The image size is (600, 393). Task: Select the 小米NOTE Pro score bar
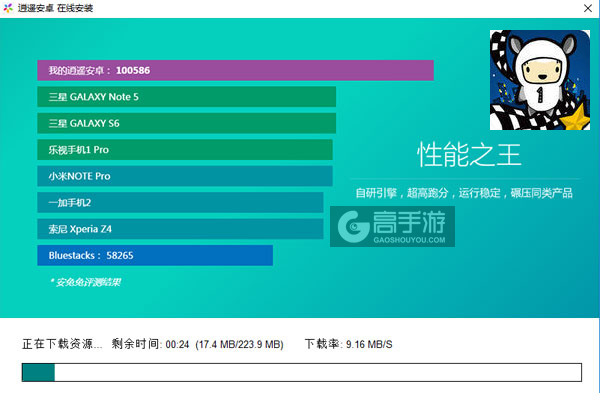185,176
